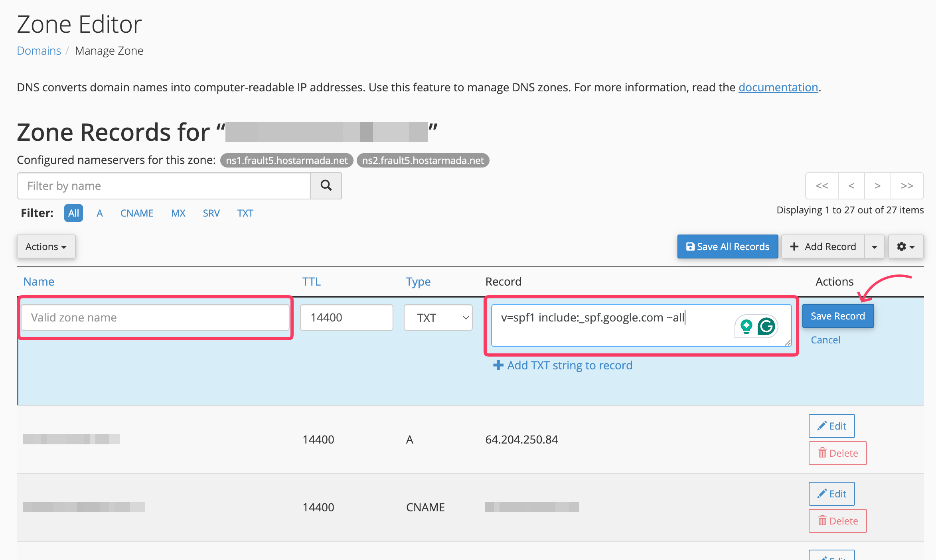
Task: Go to Domains breadcrumb link
Action: pos(39,51)
